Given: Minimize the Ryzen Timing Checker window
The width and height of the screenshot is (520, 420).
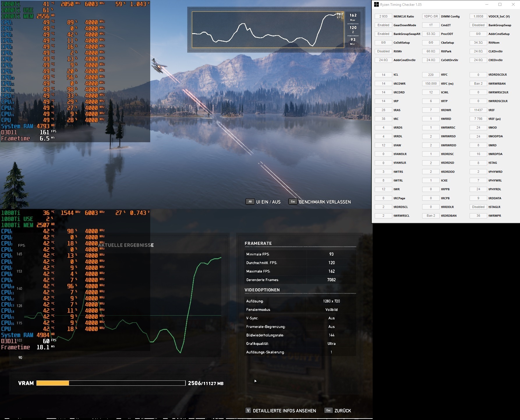Looking at the screenshot, I should (x=487, y=5).
